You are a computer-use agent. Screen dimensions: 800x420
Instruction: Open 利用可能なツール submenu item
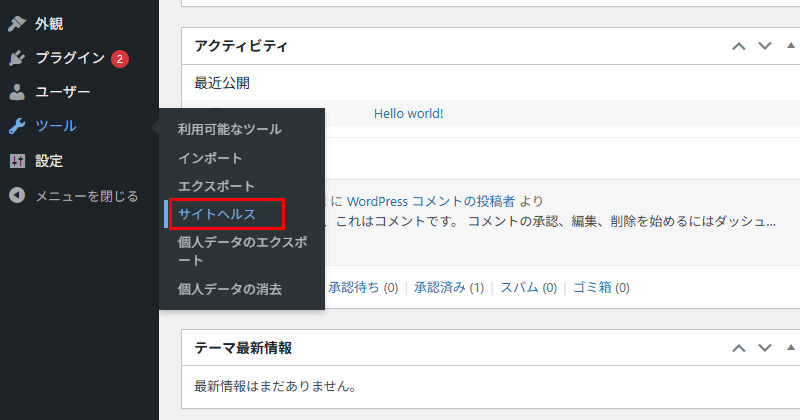pyautogui.click(x=230, y=129)
